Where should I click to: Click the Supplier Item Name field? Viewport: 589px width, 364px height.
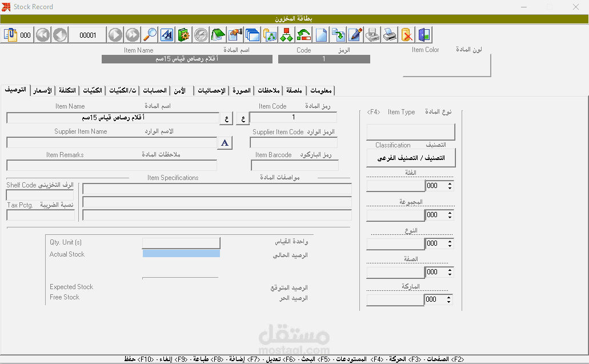click(x=111, y=143)
